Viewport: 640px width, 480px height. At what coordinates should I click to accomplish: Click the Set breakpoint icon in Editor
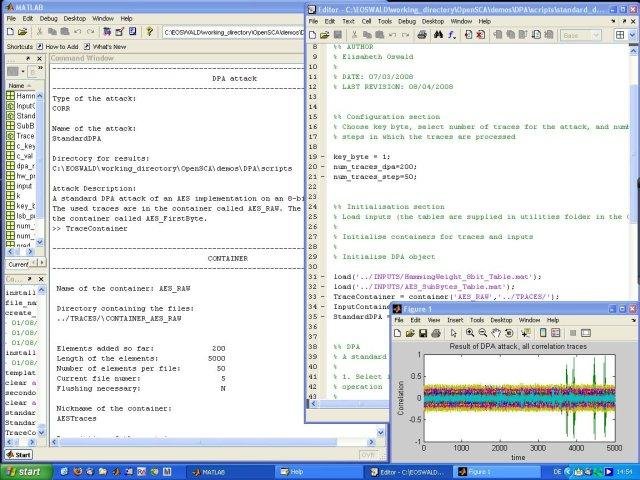point(468,35)
